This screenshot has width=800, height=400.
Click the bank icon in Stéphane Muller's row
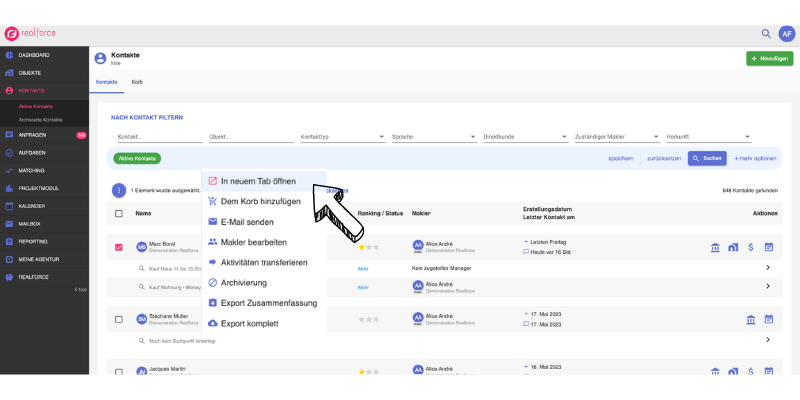tap(751, 319)
